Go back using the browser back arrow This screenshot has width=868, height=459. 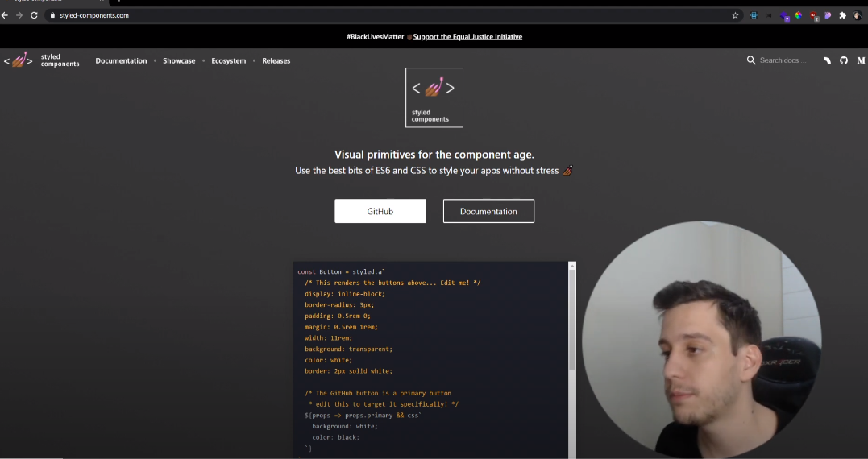pyautogui.click(x=5, y=15)
